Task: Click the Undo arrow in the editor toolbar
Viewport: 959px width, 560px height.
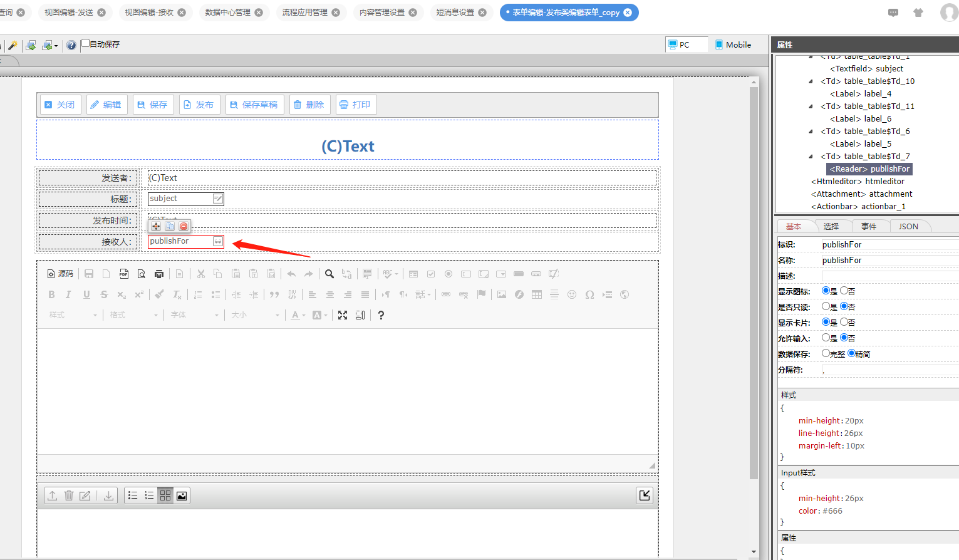Action: click(x=291, y=274)
